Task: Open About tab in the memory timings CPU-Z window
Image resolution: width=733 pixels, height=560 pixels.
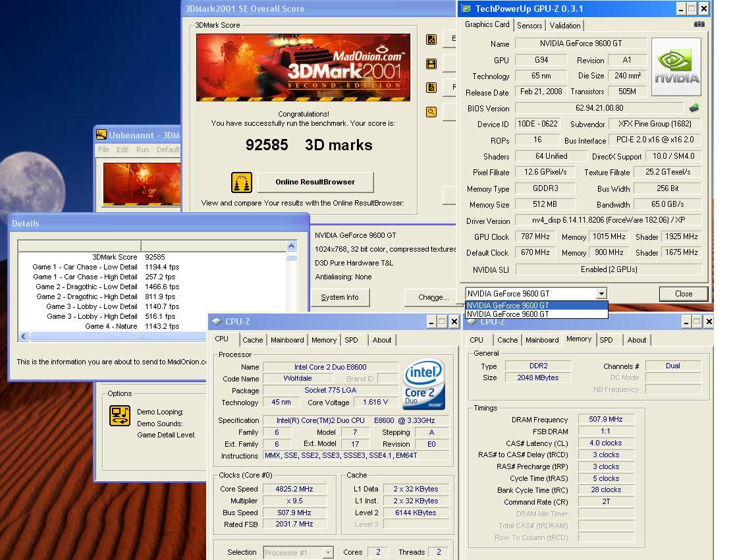Action: [637, 340]
